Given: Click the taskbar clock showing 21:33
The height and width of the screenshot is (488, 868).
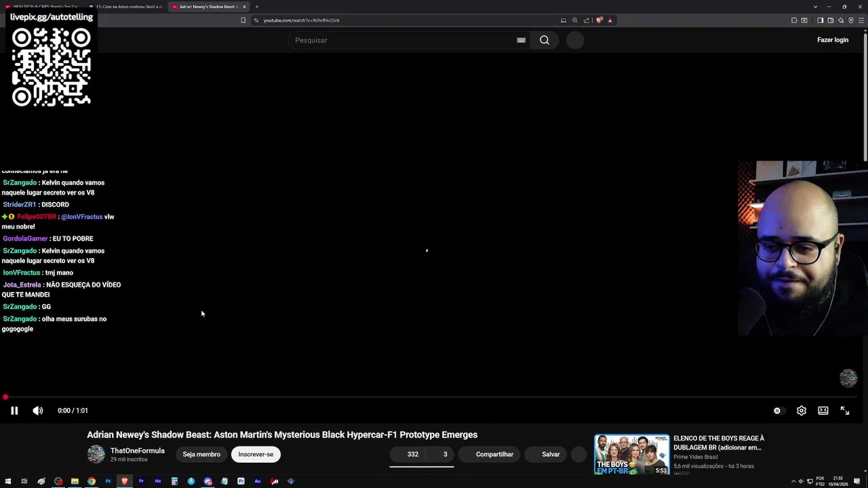Looking at the screenshot, I should click(838, 481).
